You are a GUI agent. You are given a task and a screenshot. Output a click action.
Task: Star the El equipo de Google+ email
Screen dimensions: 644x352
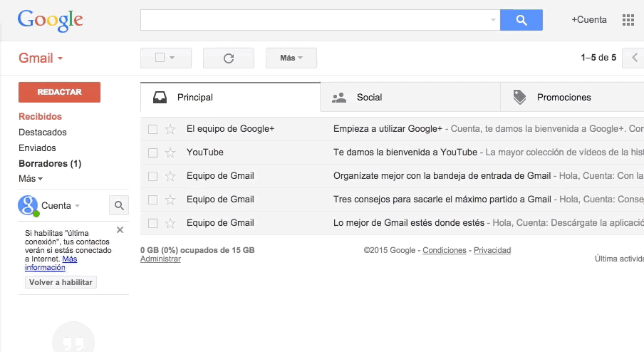pyautogui.click(x=170, y=129)
